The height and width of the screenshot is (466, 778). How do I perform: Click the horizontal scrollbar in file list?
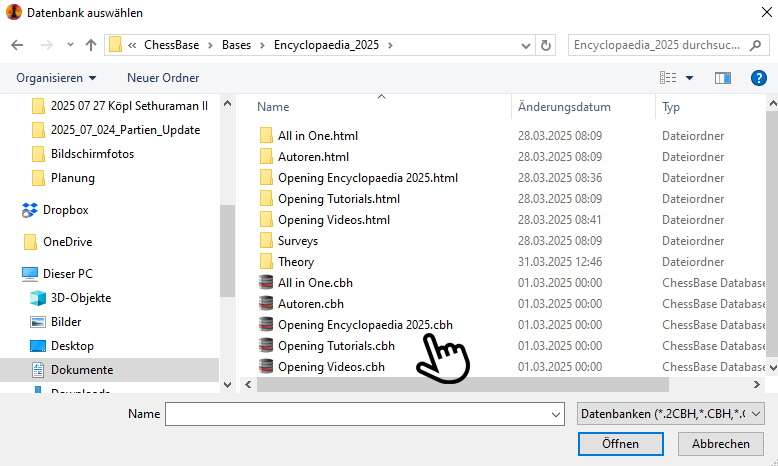(x=460, y=384)
